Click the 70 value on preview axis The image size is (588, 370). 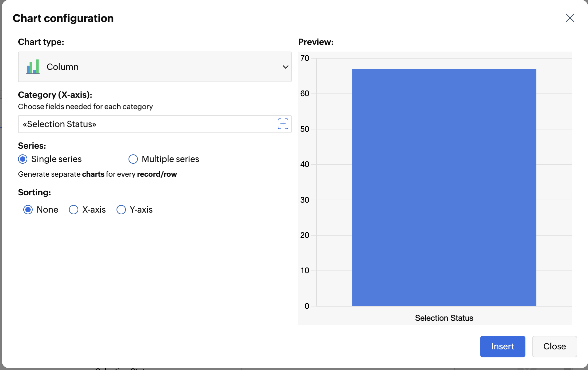304,58
